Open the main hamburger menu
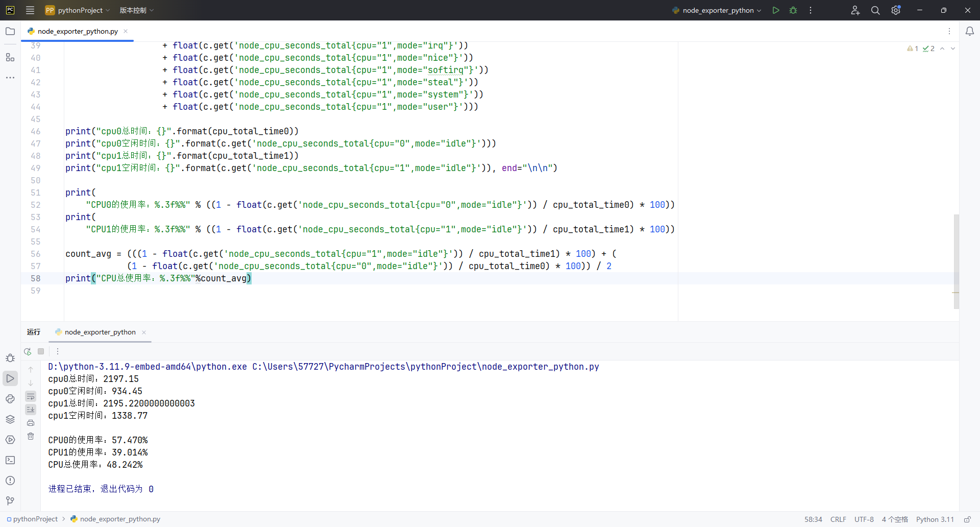The image size is (980, 527). coord(30,10)
